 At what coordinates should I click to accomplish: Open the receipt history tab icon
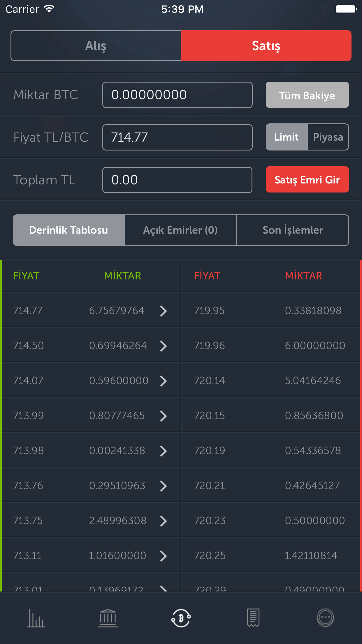[x=253, y=618]
